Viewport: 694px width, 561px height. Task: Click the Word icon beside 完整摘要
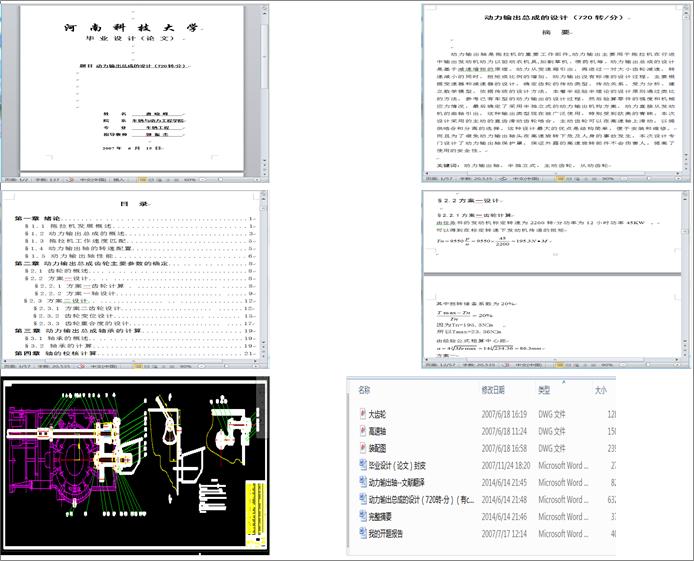pyautogui.click(x=362, y=516)
